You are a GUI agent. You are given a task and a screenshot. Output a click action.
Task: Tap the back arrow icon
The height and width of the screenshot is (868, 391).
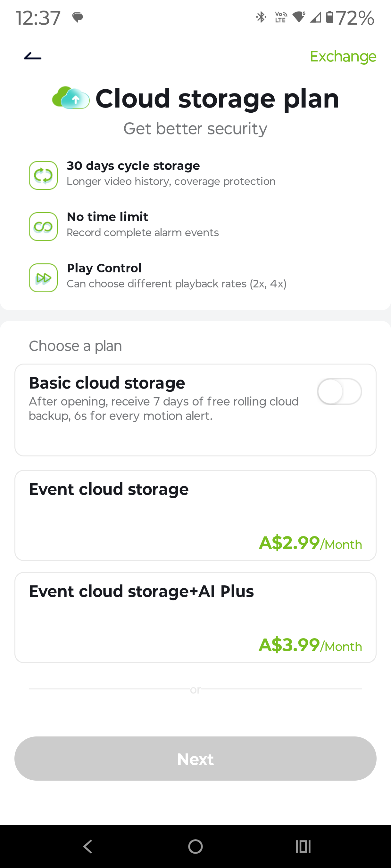click(33, 56)
